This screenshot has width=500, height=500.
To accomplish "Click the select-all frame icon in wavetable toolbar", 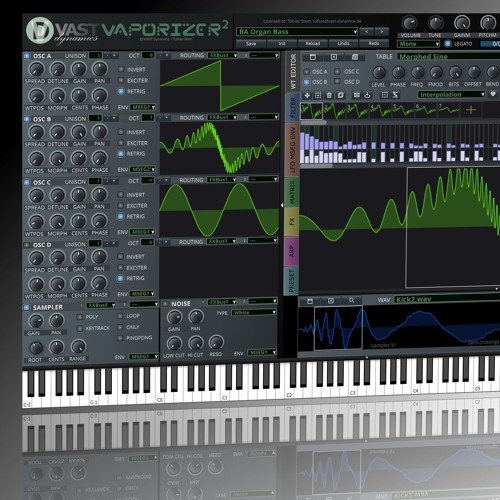I will click(x=318, y=96).
